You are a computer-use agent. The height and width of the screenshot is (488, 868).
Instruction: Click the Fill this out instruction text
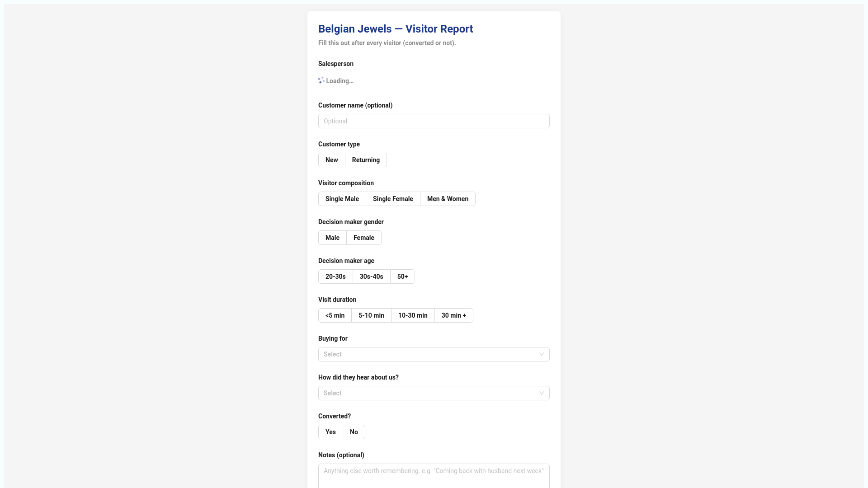pyautogui.click(x=387, y=43)
